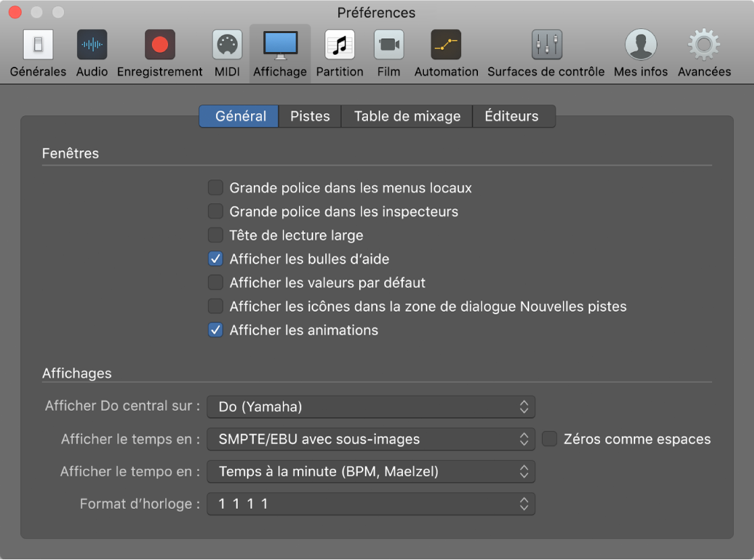Image resolution: width=754 pixels, height=560 pixels.
Task: Check Afficher les valeurs par défaut
Action: point(215,283)
